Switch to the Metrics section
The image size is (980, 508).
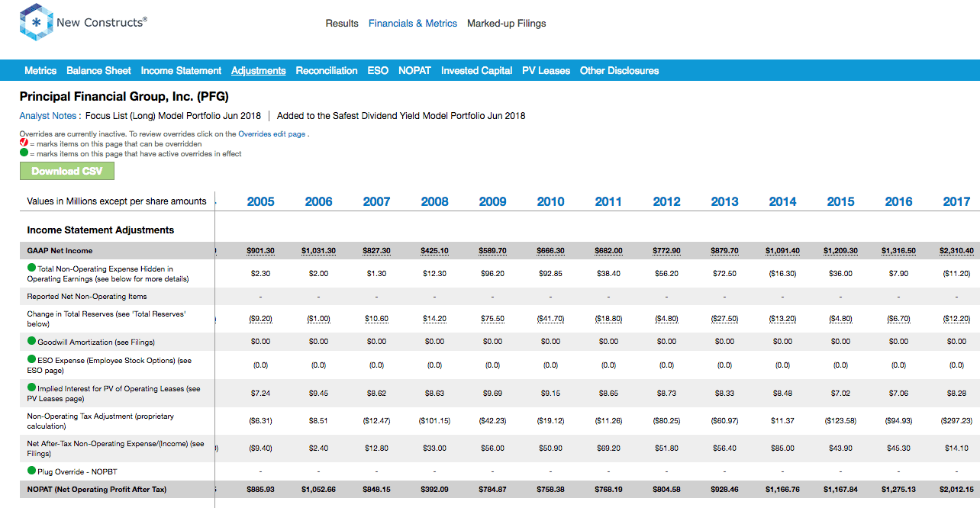(40, 70)
